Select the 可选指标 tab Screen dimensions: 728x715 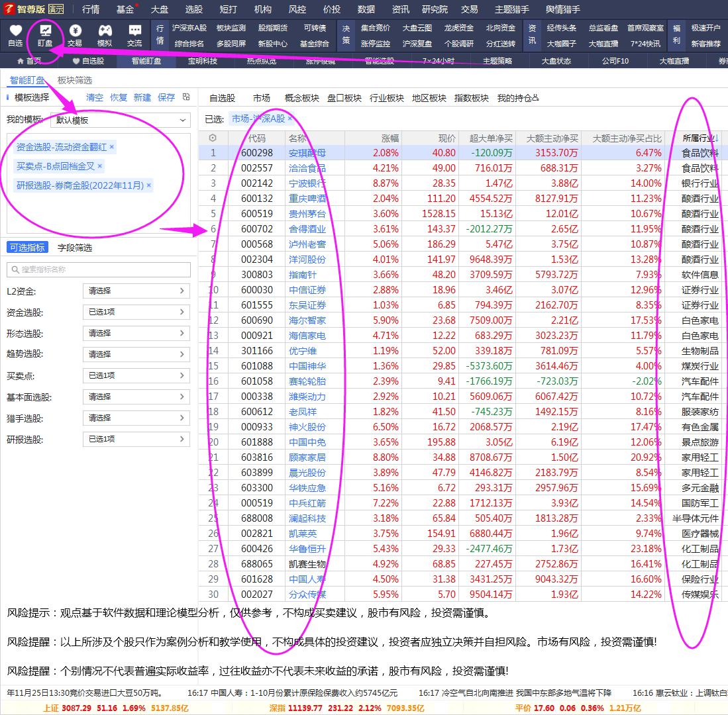click(x=27, y=248)
